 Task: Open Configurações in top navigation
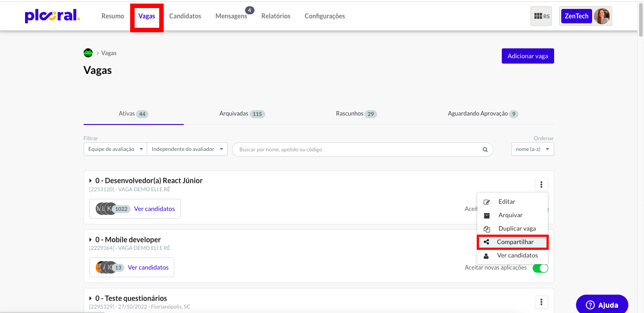(x=325, y=16)
